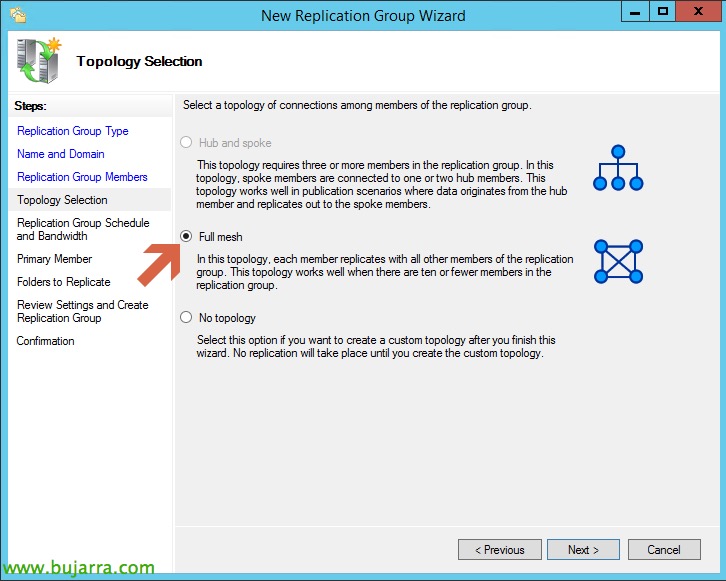Click the hub and spoke topology diagram icon

point(618,168)
